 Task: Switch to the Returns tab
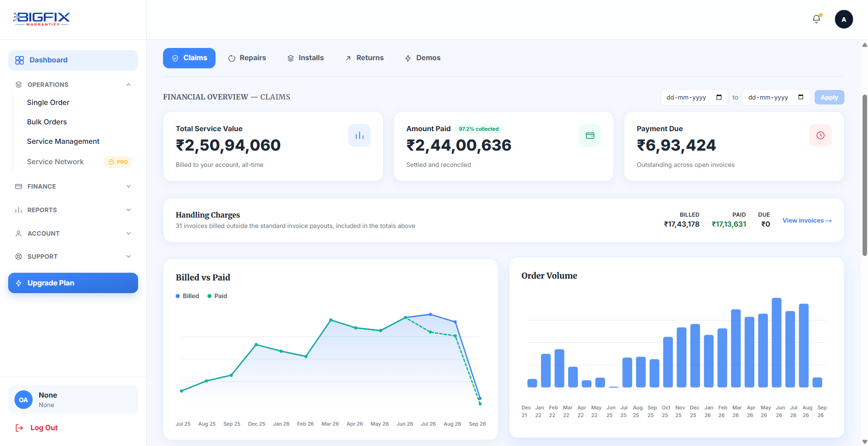(364, 58)
